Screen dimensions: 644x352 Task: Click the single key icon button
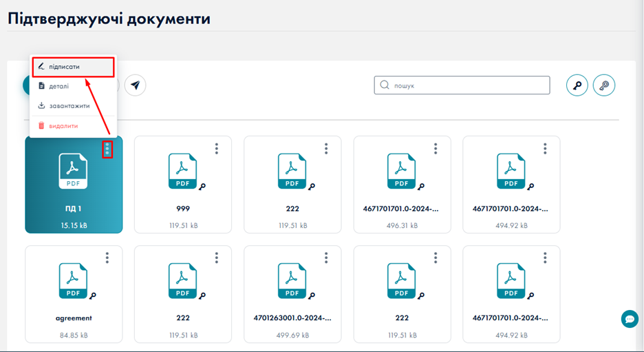577,85
